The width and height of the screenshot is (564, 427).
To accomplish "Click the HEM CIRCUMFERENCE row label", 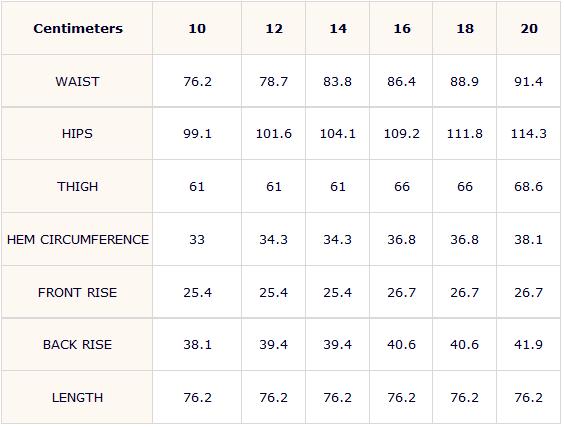I will click(x=78, y=240).
